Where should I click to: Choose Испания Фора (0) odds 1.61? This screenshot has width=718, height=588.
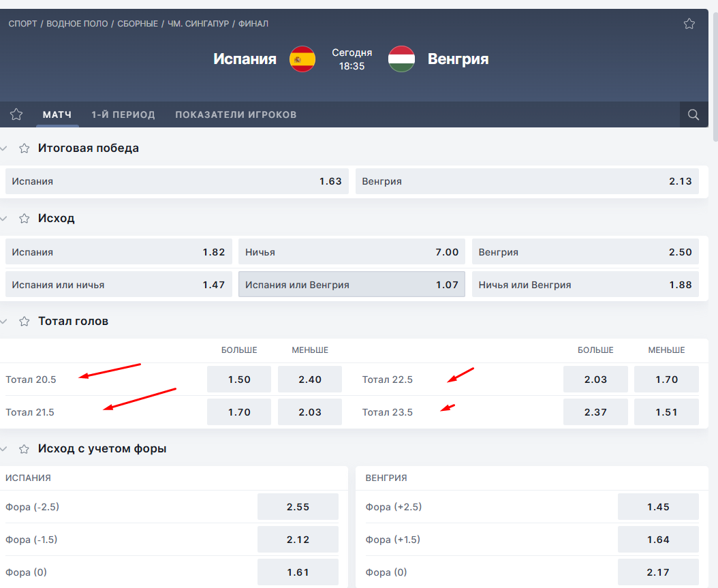point(298,572)
